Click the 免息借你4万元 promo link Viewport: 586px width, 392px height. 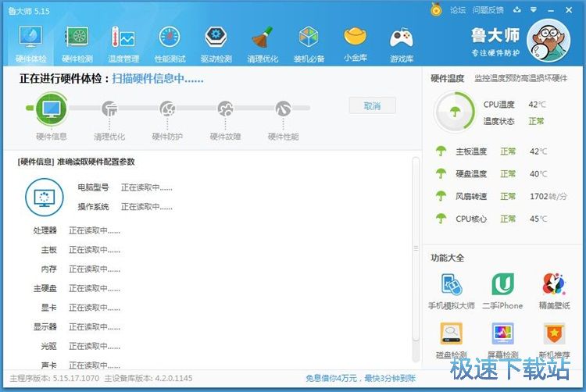click(361, 378)
